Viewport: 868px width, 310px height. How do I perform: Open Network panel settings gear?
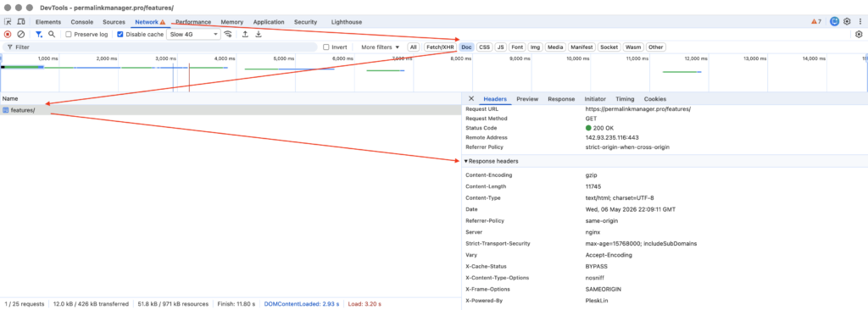point(860,35)
